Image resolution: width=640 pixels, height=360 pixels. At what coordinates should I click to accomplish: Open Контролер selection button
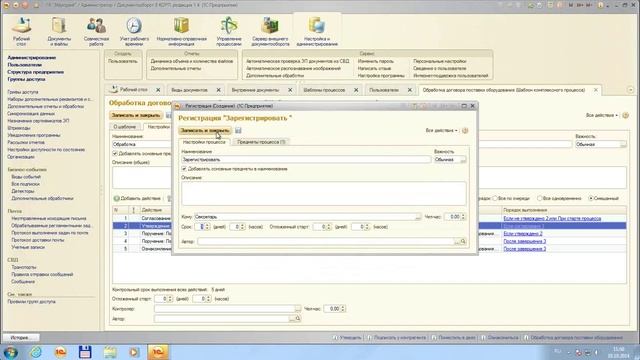click(298, 309)
